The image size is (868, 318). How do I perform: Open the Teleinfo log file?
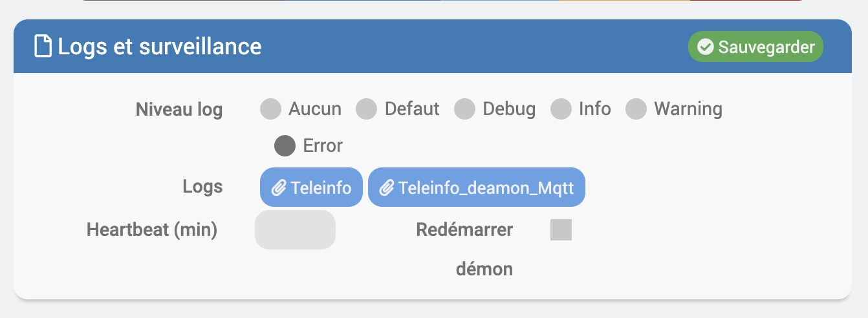(x=312, y=187)
